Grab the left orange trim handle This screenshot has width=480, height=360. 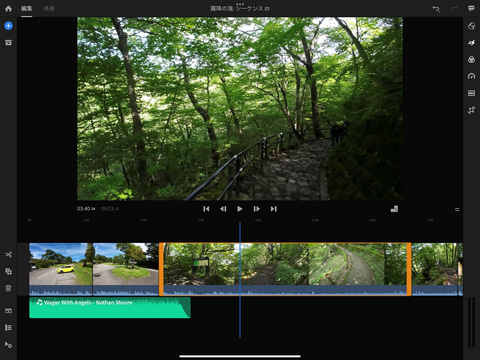(x=161, y=269)
